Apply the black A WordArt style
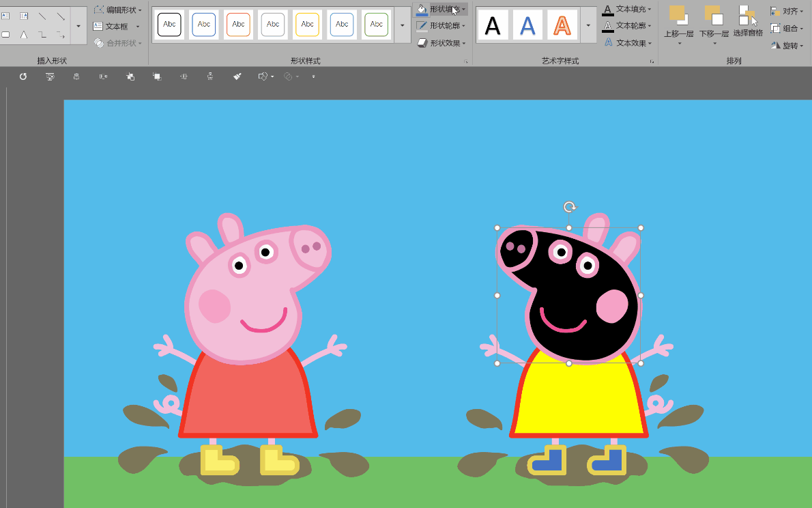Viewport: 812px width, 508px height. coord(493,25)
